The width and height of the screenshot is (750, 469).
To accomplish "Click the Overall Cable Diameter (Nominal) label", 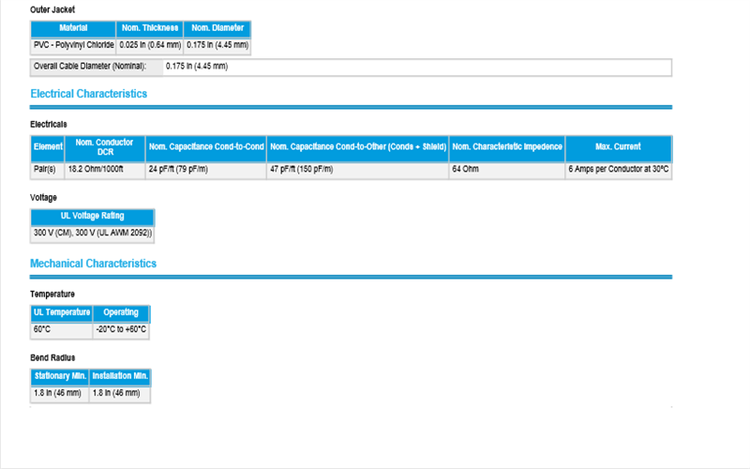I will [97, 67].
